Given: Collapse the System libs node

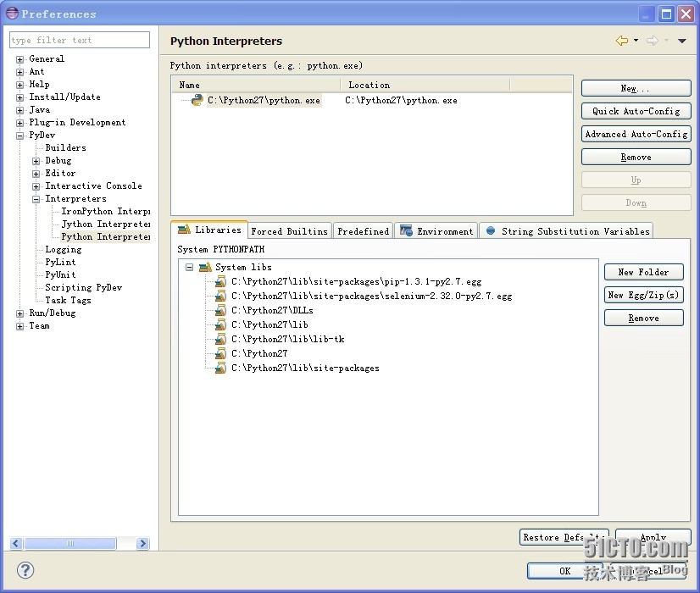Looking at the screenshot, I should [189, 268].
